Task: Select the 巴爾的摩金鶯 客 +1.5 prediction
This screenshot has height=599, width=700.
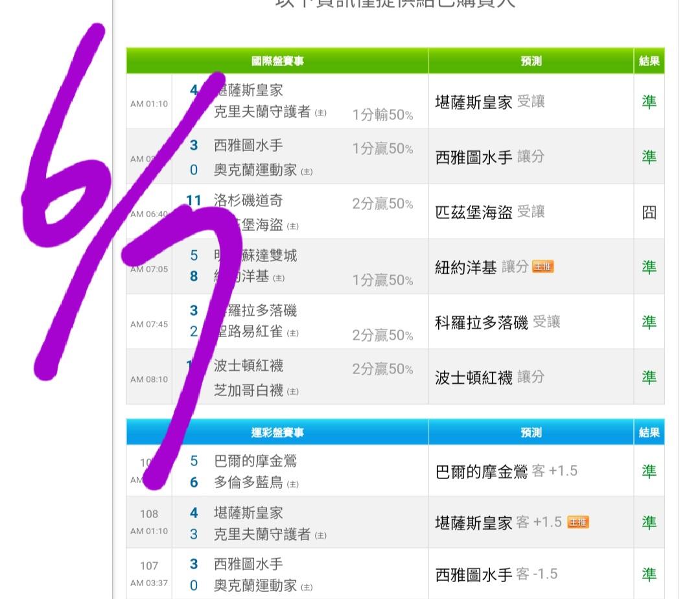Action: (506, 471)
